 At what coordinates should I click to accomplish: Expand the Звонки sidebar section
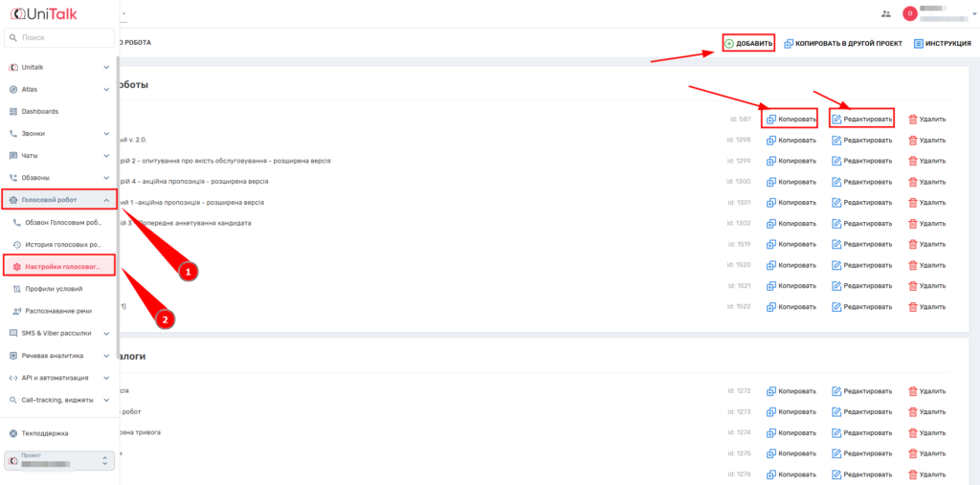point(105,134)
